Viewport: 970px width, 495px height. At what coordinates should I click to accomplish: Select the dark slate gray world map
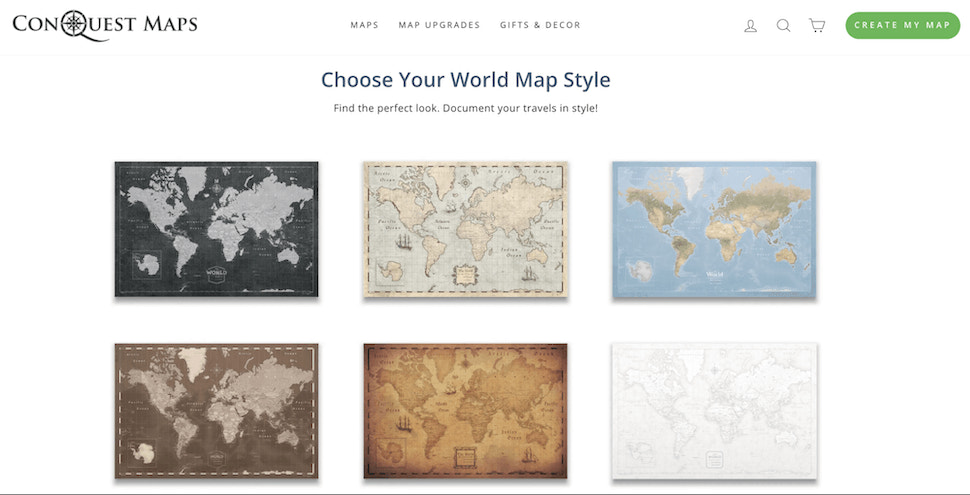pyautogui.click(x=217, y=229)
